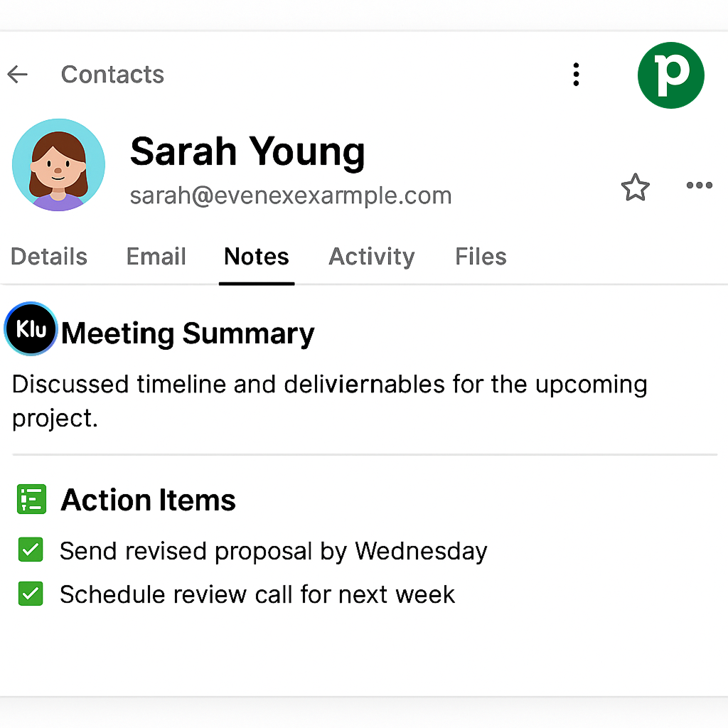Image resolution: width=728 pixels, height=728 pixels.
Task: Switch to the Details tab
Action: 49,257
